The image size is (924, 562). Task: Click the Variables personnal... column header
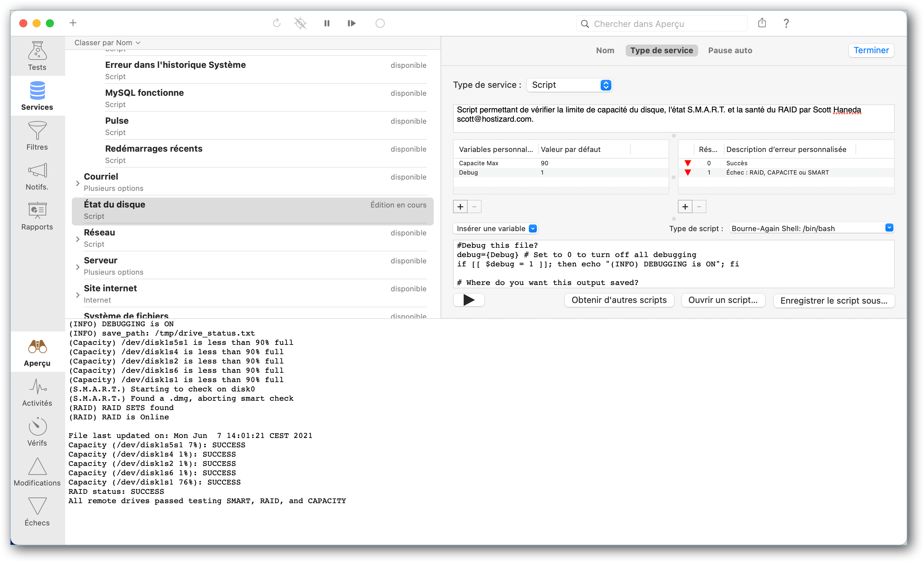496,149
